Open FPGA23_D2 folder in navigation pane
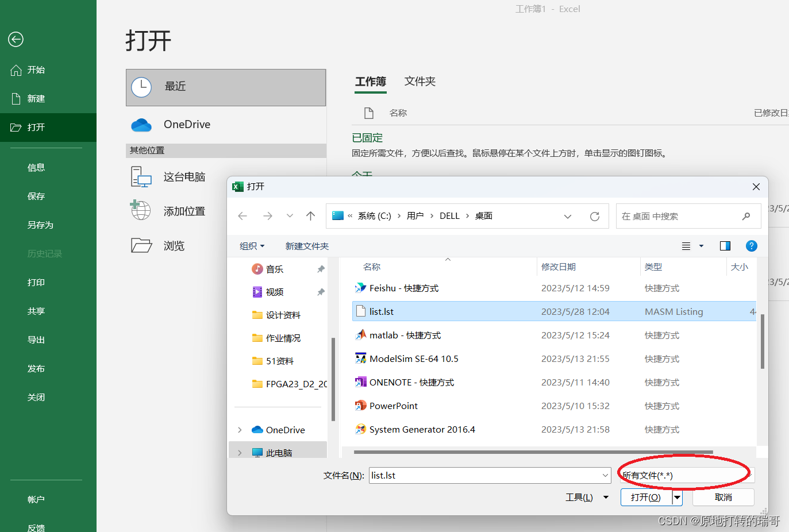The width and height of the screenshot is (789, 532). point(290,384)
